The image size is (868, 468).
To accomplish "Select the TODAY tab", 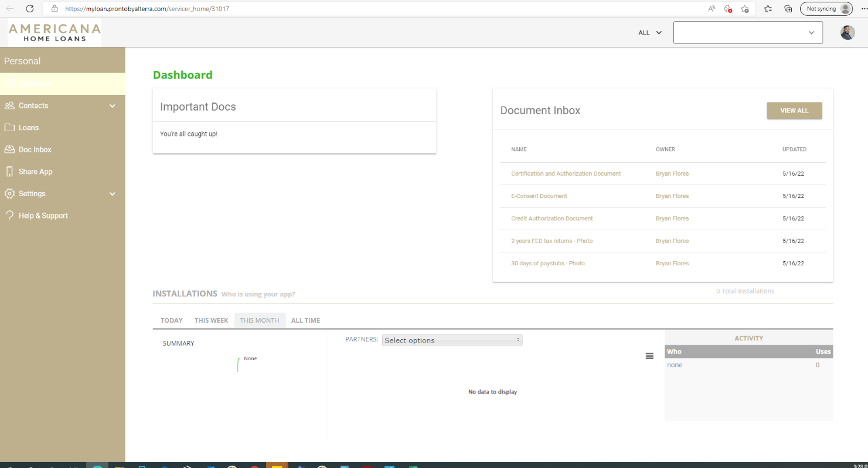I will [x=171, y=320].
